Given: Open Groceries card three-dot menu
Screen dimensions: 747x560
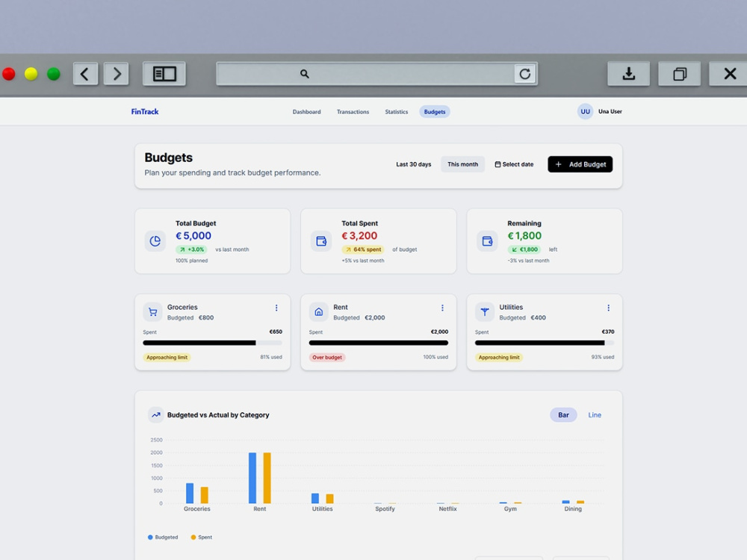Looking at the screenshot, I should coord(276,308).
